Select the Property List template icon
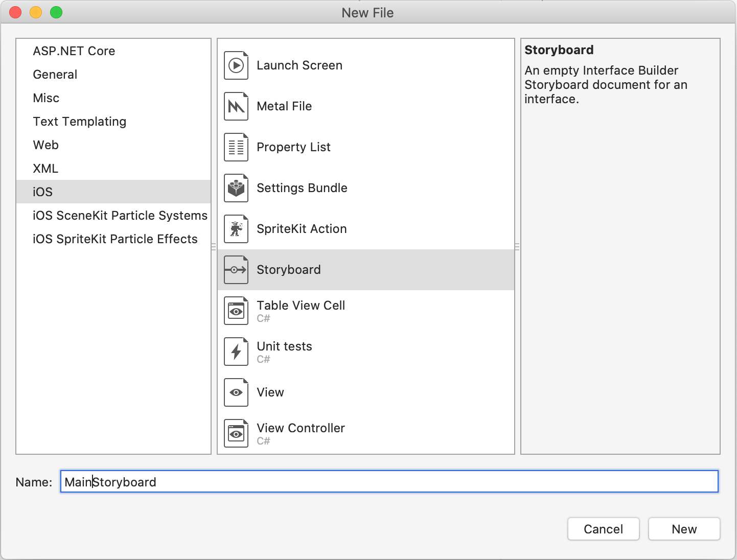The height and width of the screenshot is (560, 737). pos(236,147)
